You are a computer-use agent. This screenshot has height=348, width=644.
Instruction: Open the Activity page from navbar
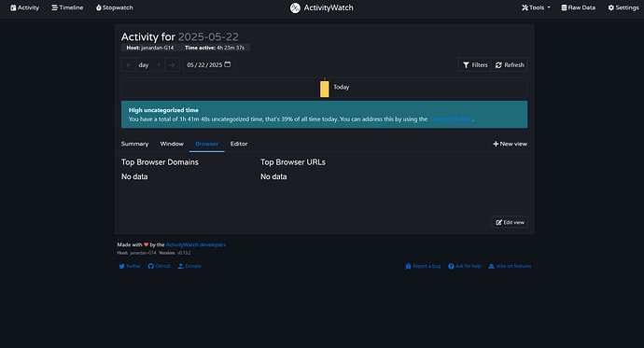[24, 7]
